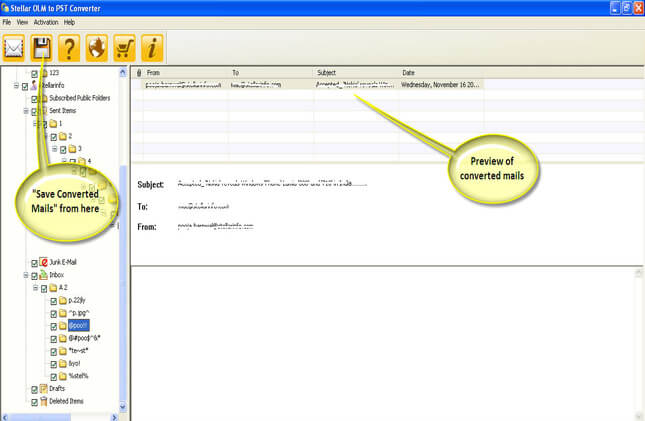Click the envelope convert-mailbox toolbar icon
Image resolution: width=645 pixels, height=421 pixels.
(14, 48)
